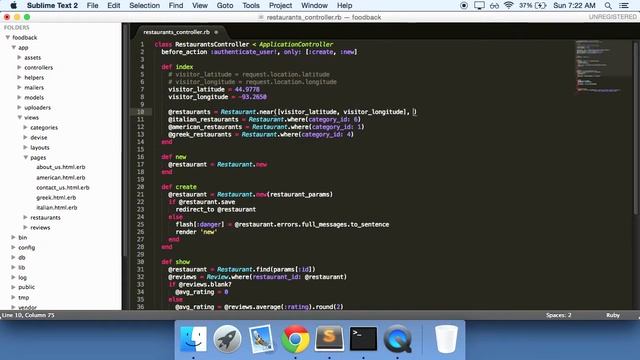This screenshot has height=360, width=640.
Task: Expand the restaurants folder
Action: tap(25, 217)
